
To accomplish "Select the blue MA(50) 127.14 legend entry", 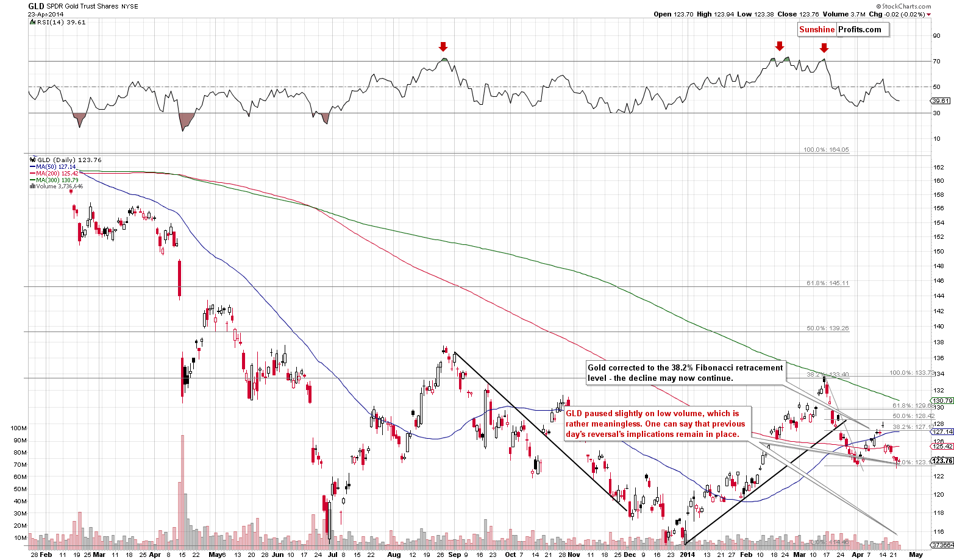I will tap(52, 166).
